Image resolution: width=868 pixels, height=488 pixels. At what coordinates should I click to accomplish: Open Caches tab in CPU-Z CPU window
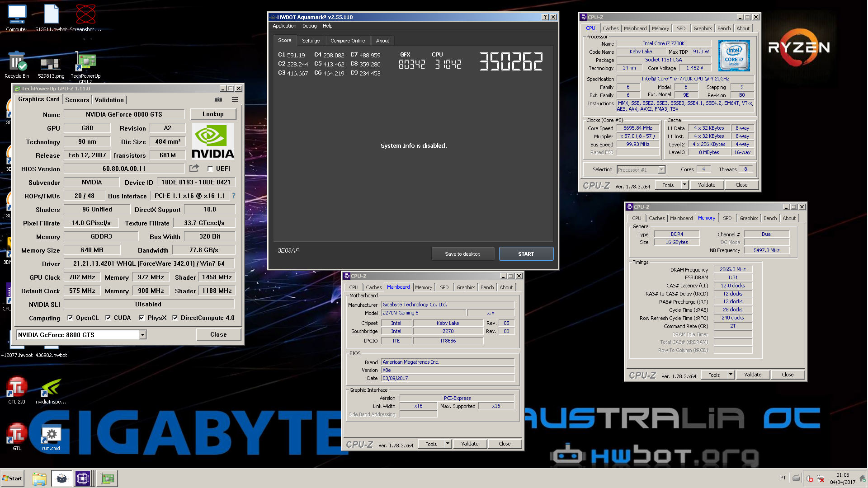tap(610, 28)
